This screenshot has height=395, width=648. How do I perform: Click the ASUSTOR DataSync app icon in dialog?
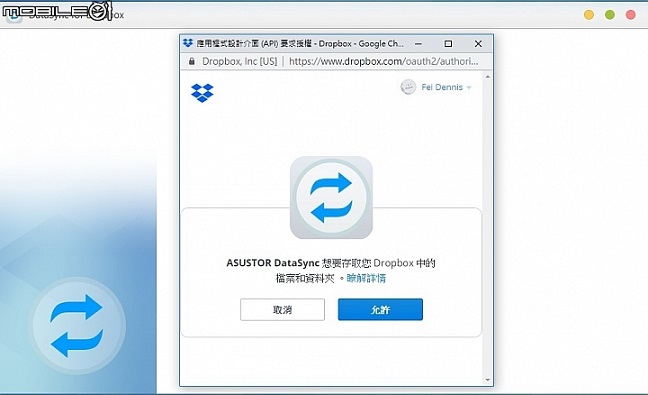click(x=331, y=198)
